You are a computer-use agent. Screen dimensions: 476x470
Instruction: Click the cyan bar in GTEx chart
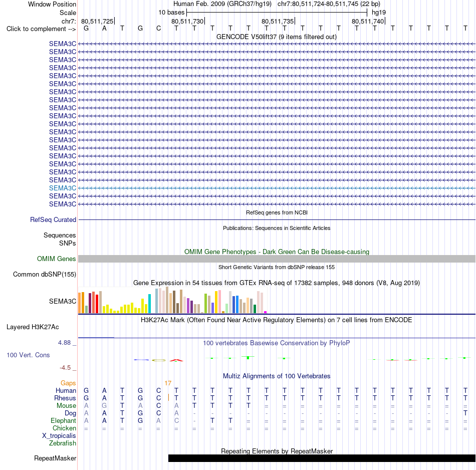coord(149,304)
